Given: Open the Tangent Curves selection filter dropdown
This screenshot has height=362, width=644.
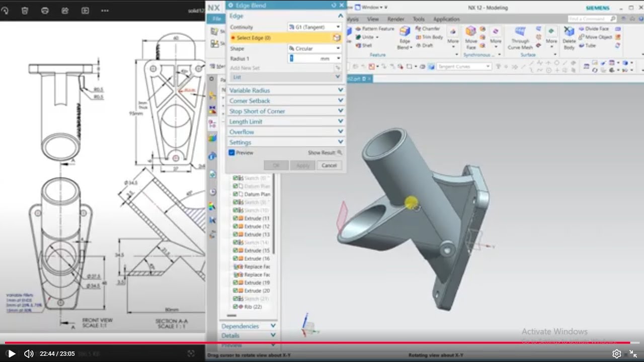Looking at the screenshot, I should tap(464, 66).
